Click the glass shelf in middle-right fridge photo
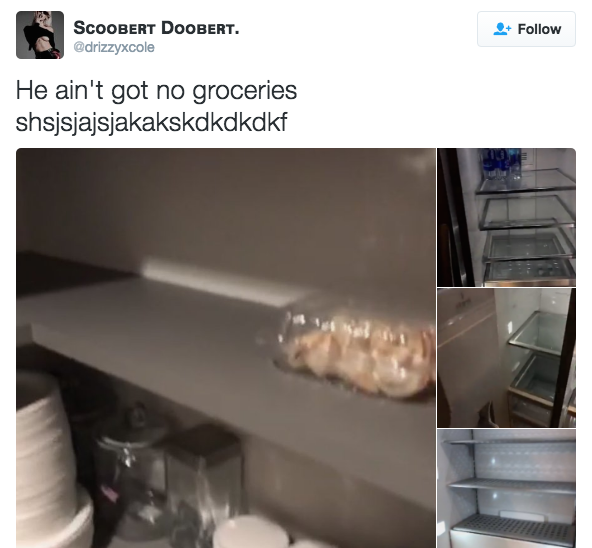The image size is (592, 548). [540, 330]
